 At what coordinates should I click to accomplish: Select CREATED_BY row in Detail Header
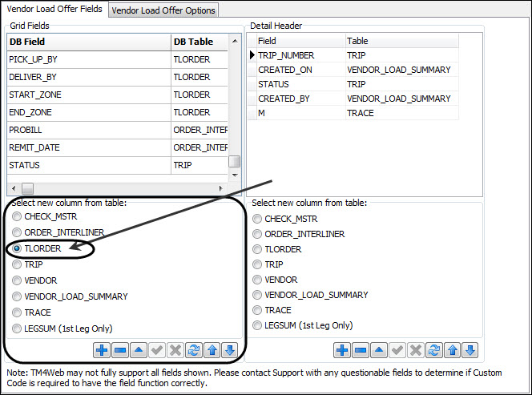point(353,99)
